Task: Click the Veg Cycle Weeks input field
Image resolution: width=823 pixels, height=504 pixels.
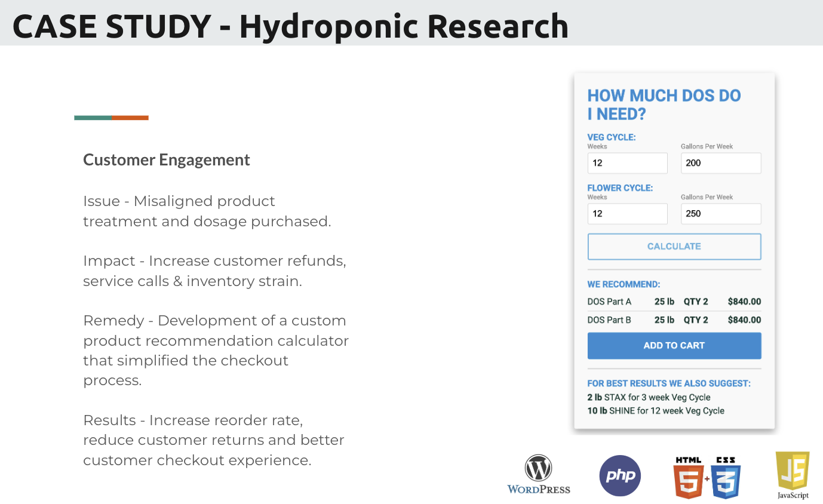Action: coord(627,163)
